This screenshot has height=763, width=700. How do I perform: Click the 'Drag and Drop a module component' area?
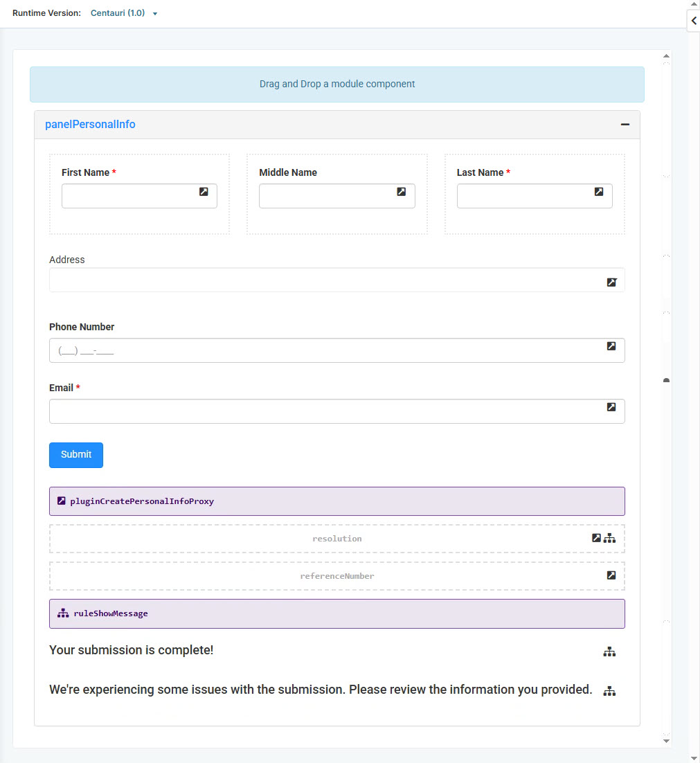click(x=337, y=84)
